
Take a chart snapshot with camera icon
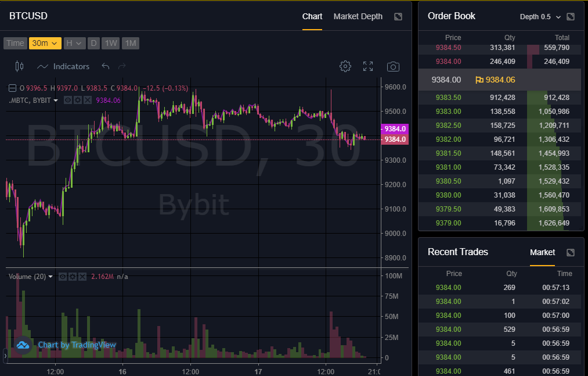[x=393, y=67]
